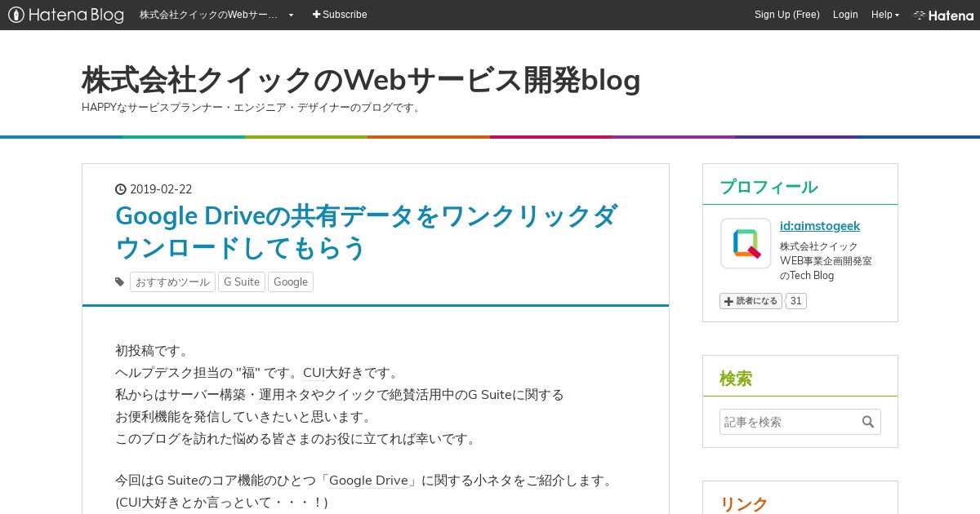Click the Subscribe button
Image resolution: width=980 pixels, height=514 pixels.
pos(340,15)
